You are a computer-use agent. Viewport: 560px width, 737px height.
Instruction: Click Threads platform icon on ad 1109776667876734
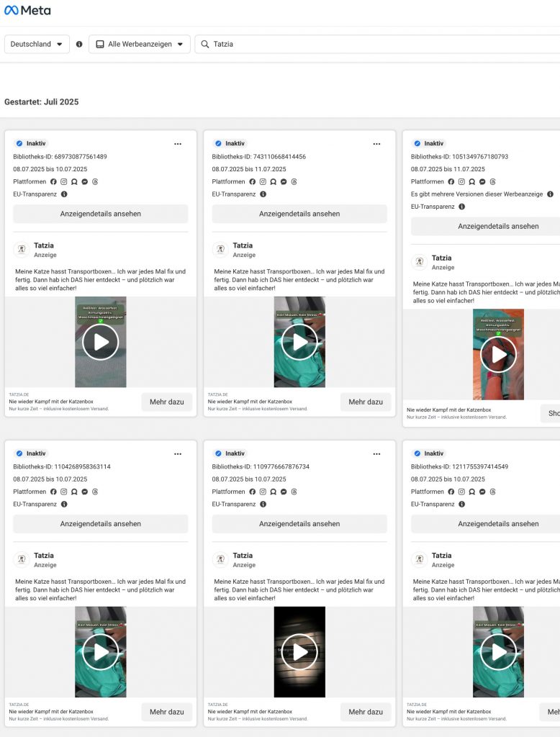[x=294, y=492]
